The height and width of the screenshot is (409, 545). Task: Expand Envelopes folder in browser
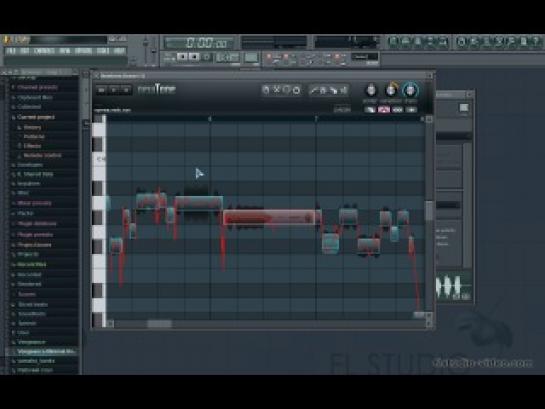click(x=30, y=165)
